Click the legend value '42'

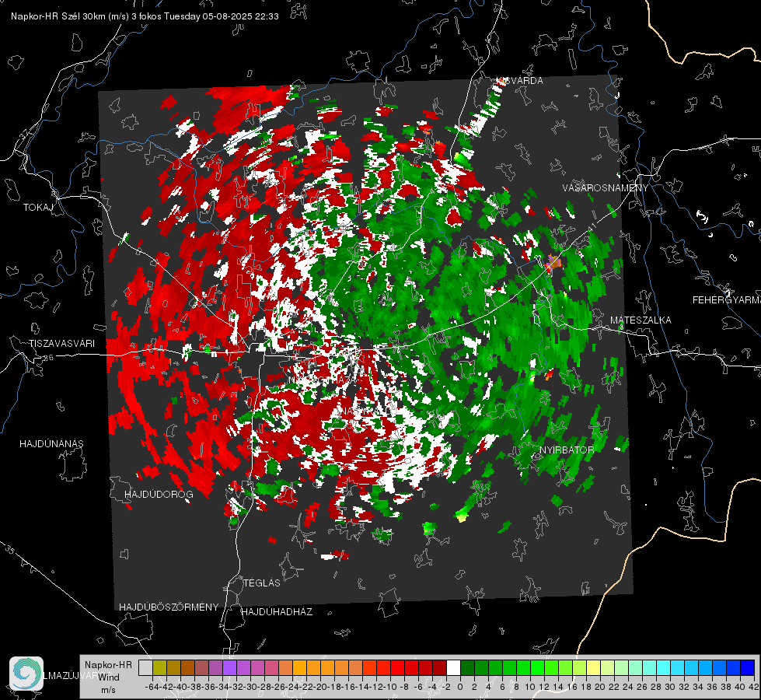(753, 687)
